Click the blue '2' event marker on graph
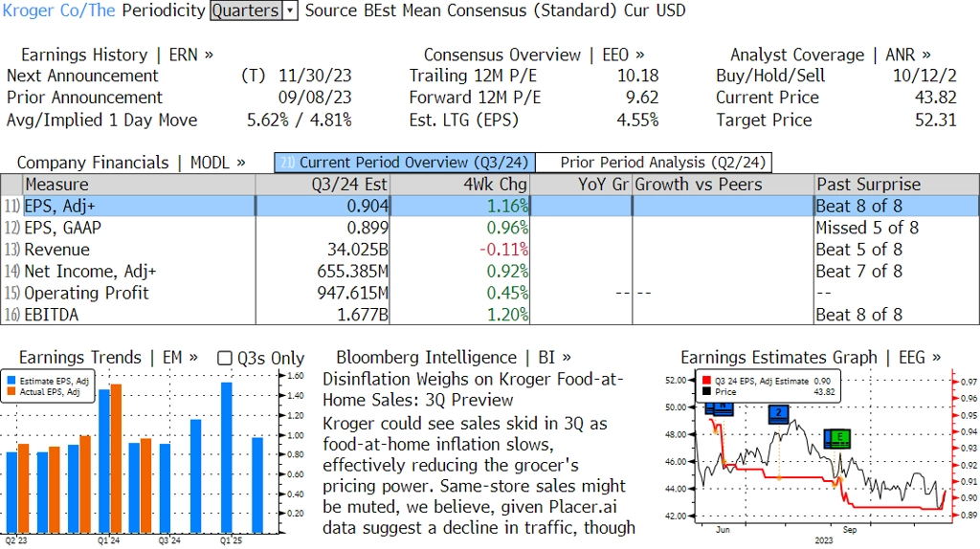This screenshot has height=549, width=980. [778, 414]
